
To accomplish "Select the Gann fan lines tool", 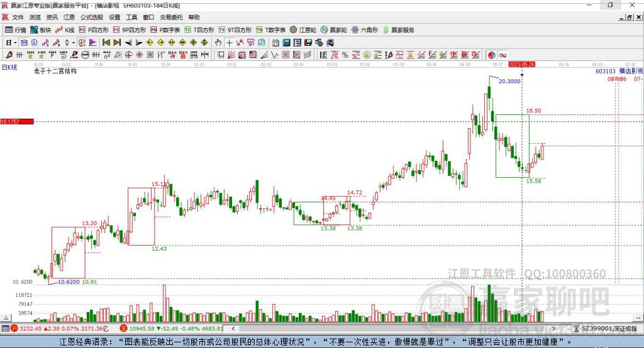I will pyautogui.click(x=231, y=55).
